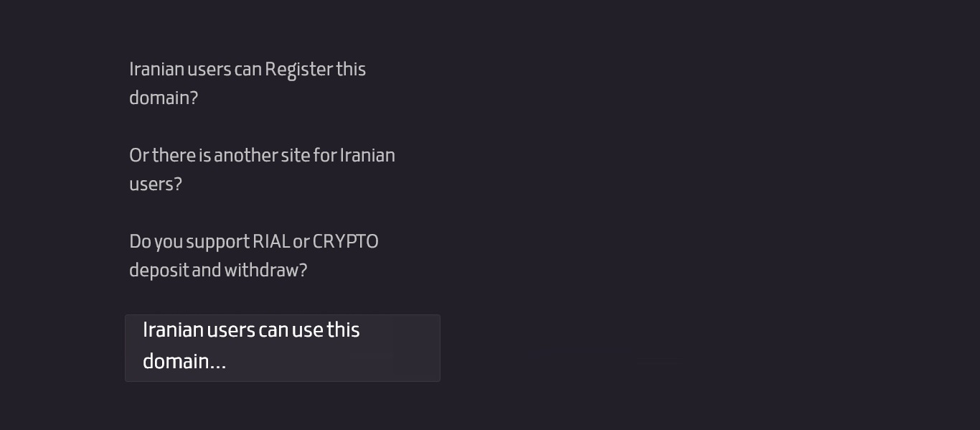The image size is (980, 430).
Task: Select the "Iranian users can Register this domain?" message
Action: point(248,83)
